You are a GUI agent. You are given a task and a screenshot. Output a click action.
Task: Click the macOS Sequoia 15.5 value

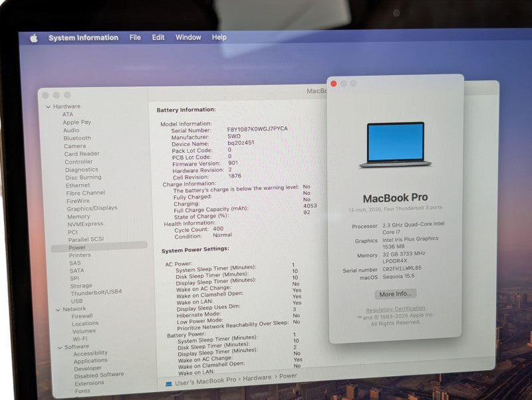[398, 276]
